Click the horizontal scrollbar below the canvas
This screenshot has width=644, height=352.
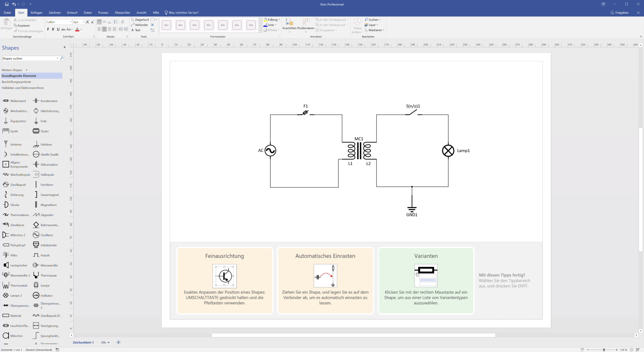coord(353,335)
